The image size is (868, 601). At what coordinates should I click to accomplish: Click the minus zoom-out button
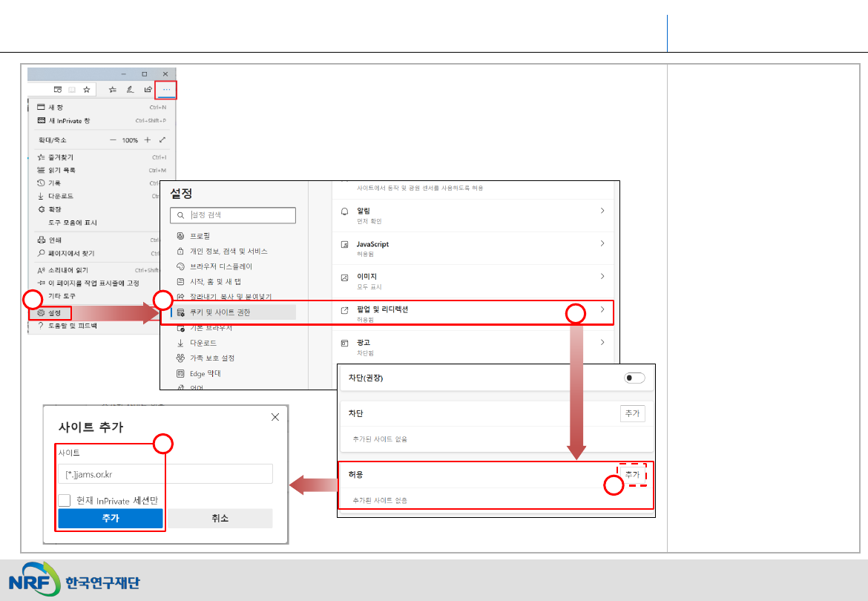[113, 139]
